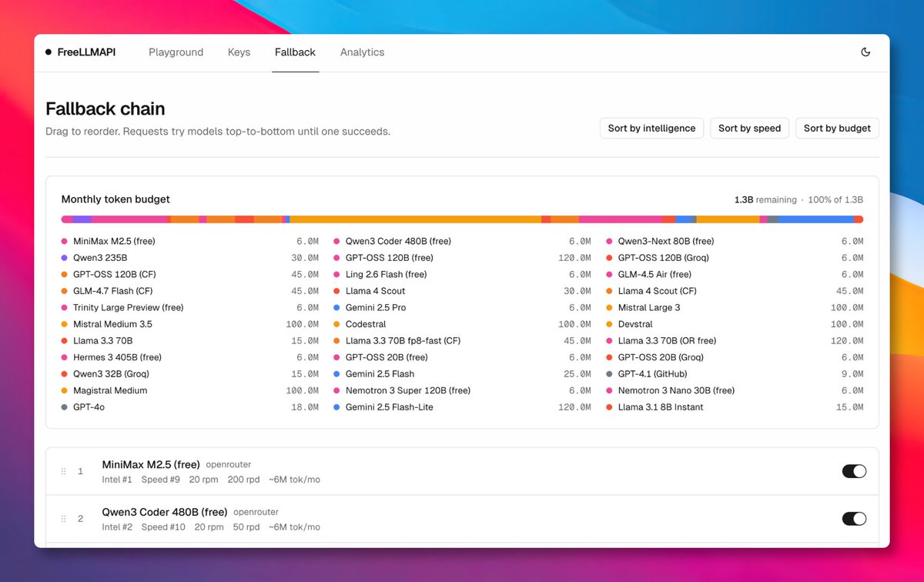The width and height of the screenshot is (924, 582).
Task: Click the Monthly token budget heading
Action: (115, 199)
